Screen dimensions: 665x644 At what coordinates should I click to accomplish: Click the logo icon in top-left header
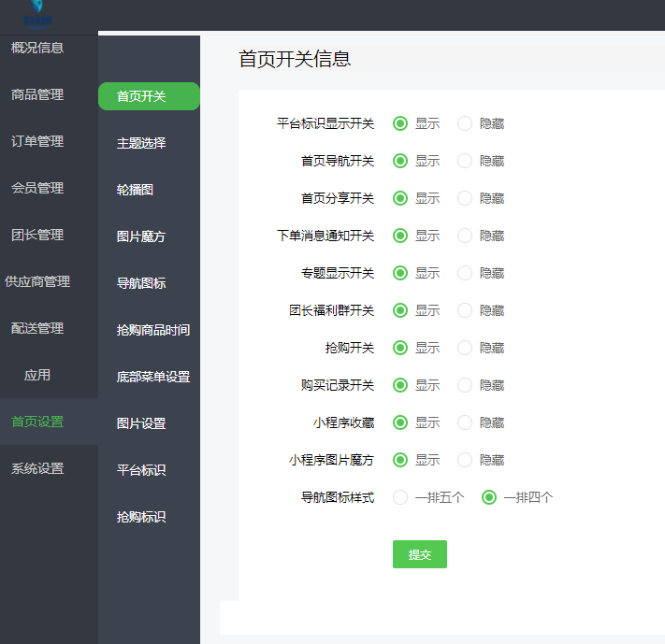tap(37, 11)
